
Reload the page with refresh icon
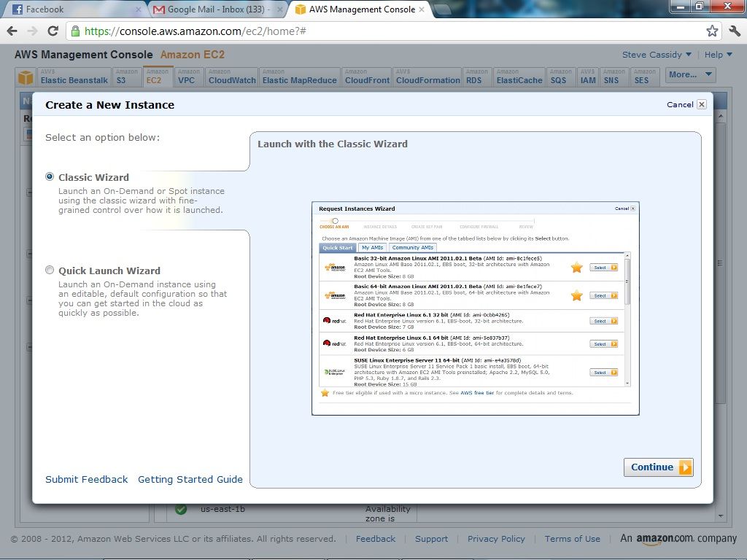pos(53,31)
